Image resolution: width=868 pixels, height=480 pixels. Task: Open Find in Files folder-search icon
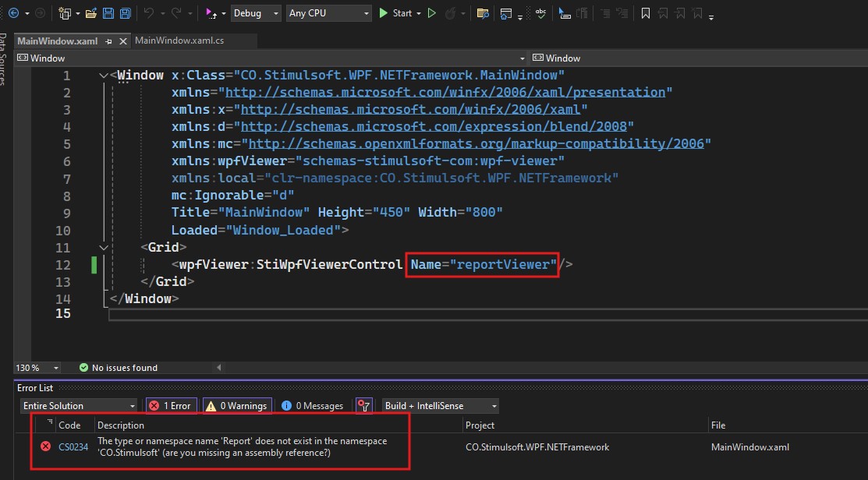coord(483,13)
